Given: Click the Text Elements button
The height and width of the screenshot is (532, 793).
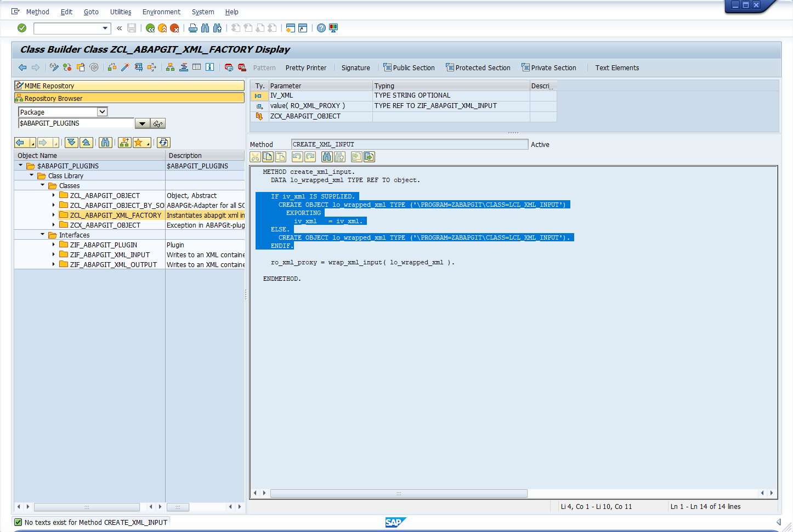Looking at the screenshot, I should click(x=617, y=68).
